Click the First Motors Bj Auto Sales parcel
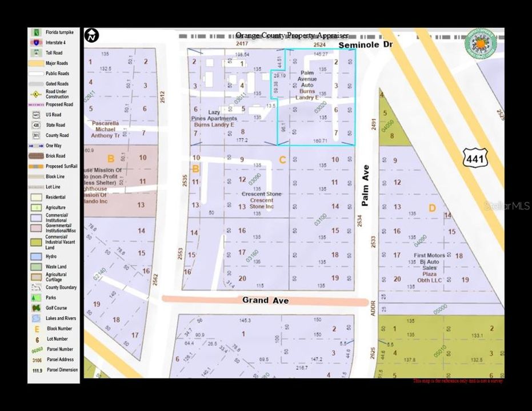 pos(429,268)
